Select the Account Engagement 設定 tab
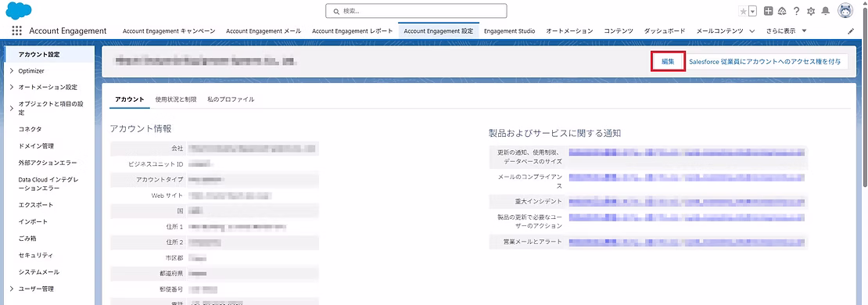This screenshot has height=305, width=868. pos(439,31)
